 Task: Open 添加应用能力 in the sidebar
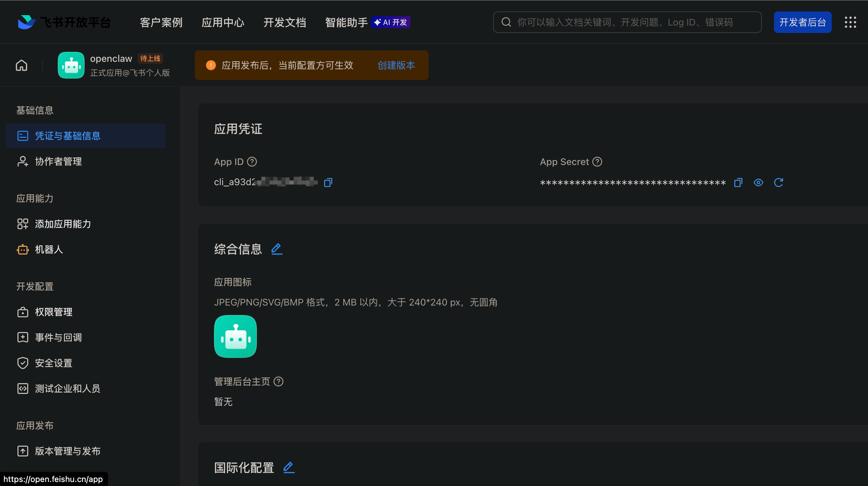pyautogui.click(x=85, y=224)
